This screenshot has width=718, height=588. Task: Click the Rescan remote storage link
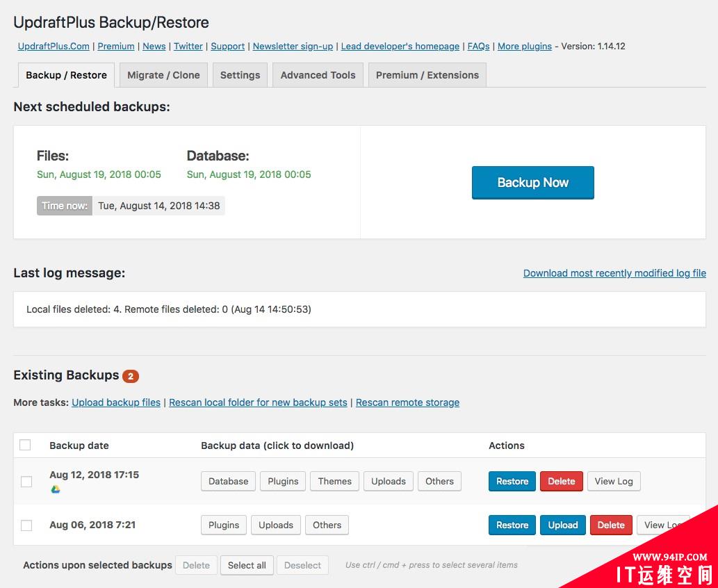(407, 402)
